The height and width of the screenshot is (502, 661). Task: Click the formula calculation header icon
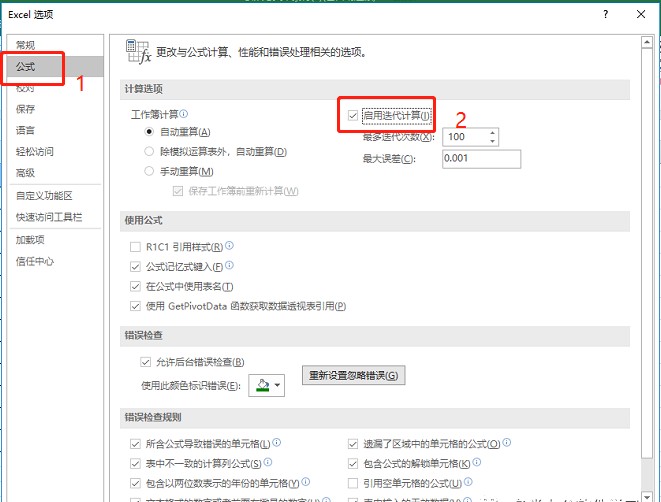pyautogui.click(x=138, y=51)
